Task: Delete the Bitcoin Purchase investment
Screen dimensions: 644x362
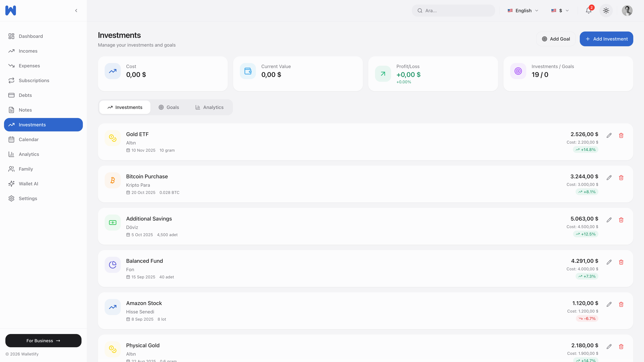Action: click(621, 178)
